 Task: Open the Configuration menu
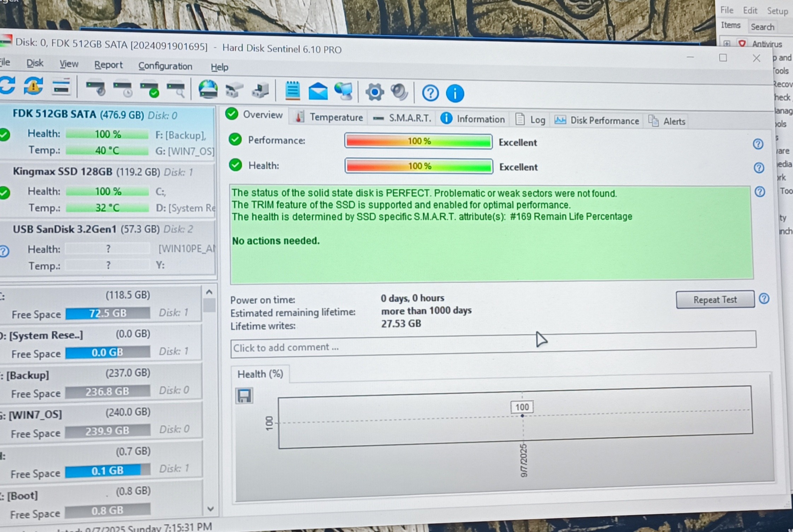coord(165,66)
